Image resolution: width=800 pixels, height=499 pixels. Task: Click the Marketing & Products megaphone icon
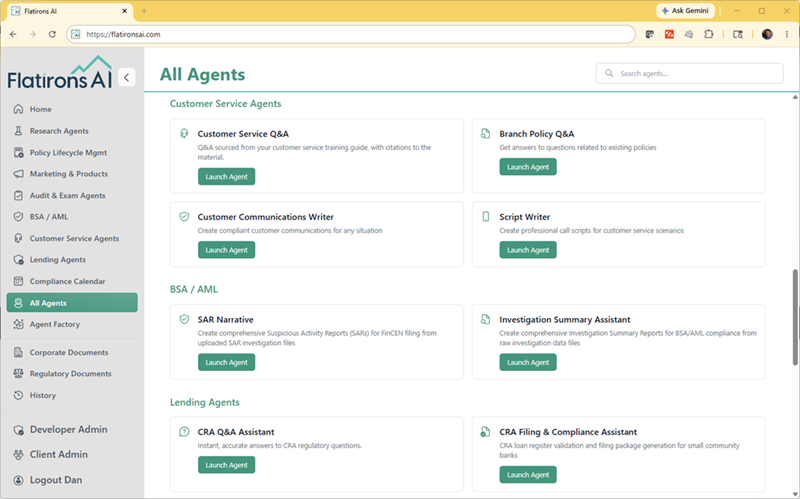pos(18,173)
